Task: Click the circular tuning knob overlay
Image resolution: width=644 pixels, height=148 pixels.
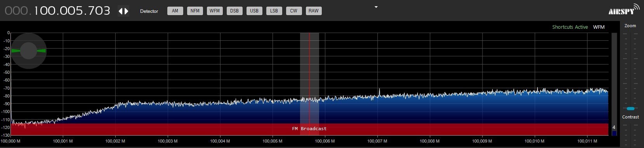Action: [28, 51]
